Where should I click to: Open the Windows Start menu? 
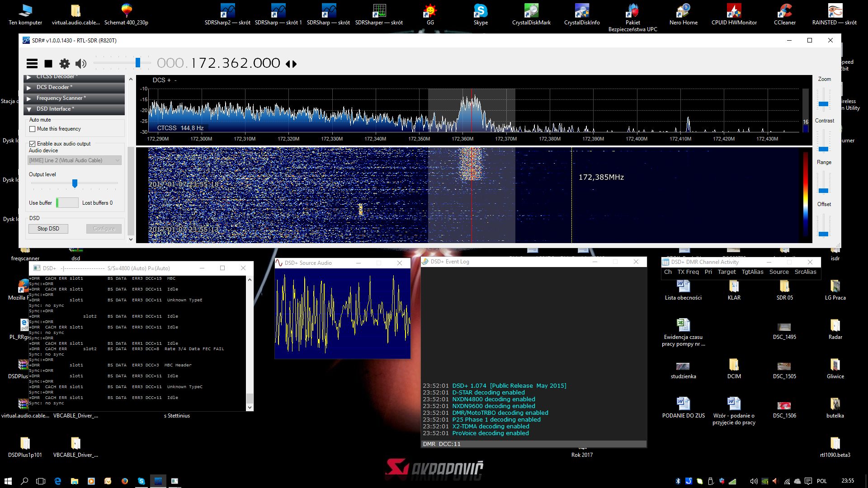click(8, 481)
